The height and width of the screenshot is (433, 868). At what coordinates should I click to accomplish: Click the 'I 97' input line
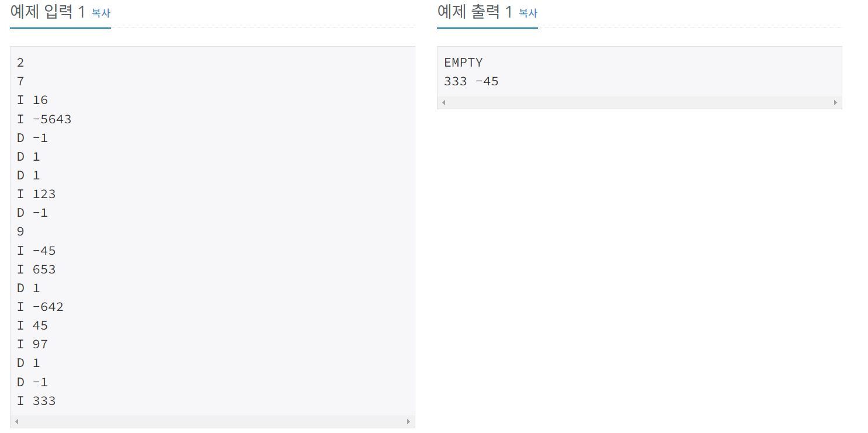point(33,344)
